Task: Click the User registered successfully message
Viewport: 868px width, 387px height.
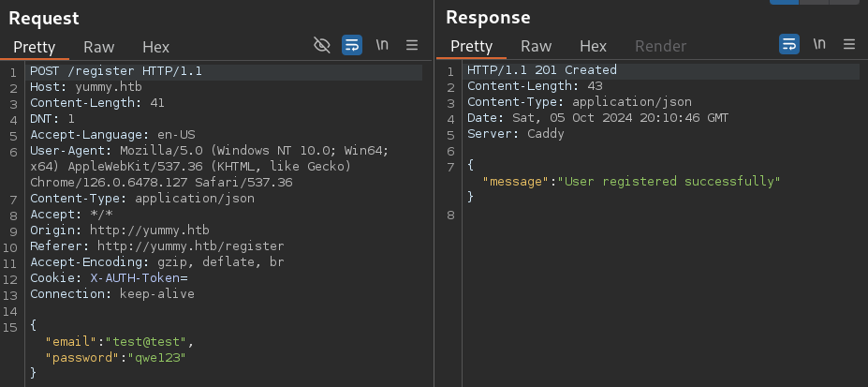Action: click(669, 182)
